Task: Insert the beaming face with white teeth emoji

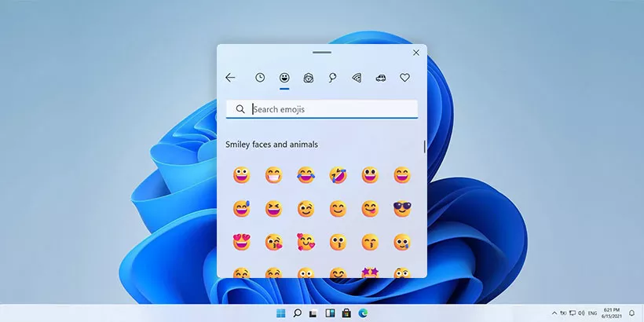Action: click(273, 175)
